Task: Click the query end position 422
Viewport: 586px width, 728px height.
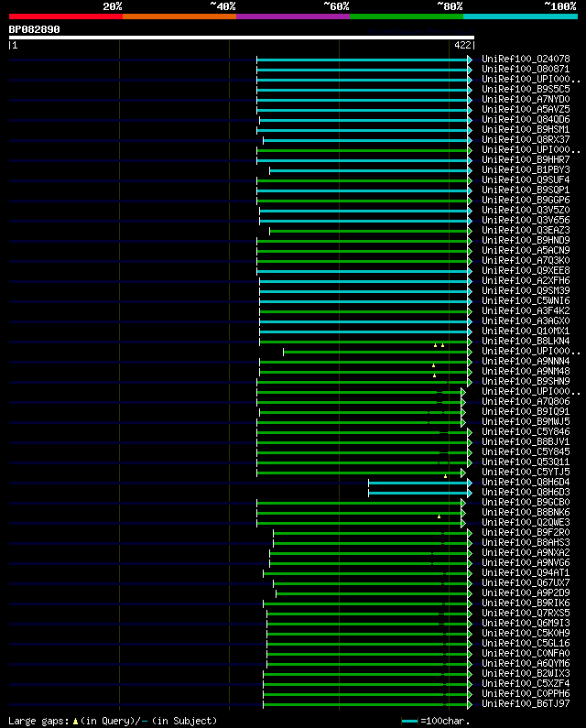Action: pyautogui.click(x=462, y=45)
